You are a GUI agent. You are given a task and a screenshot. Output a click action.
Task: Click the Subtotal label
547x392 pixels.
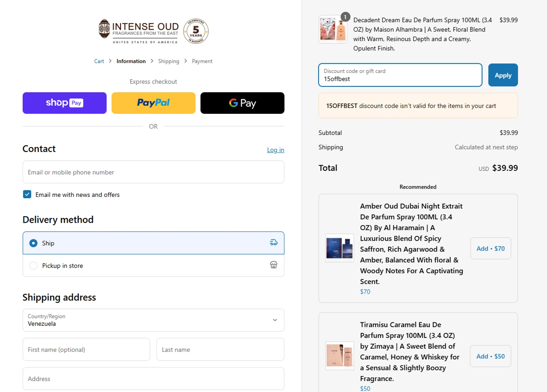pos(330,133)
